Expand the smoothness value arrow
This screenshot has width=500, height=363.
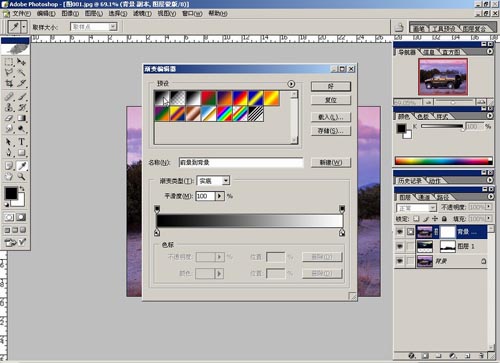(x=219, y=196)
